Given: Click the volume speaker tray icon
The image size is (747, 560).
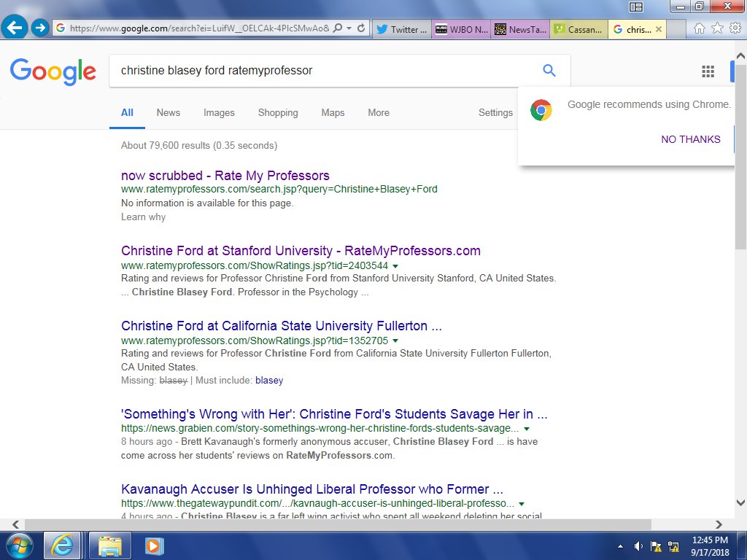Looking at the screenshot, I should click(638, 547).
